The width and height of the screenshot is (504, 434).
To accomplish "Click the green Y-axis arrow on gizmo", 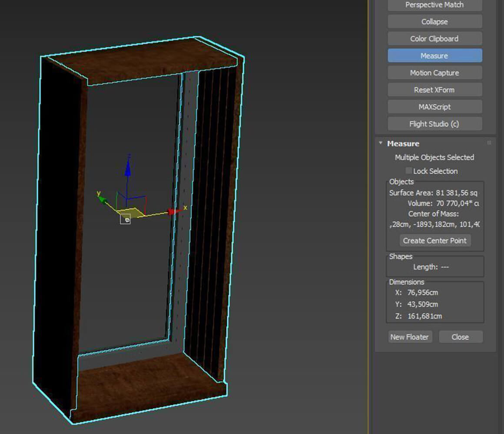I will (102, 199).
